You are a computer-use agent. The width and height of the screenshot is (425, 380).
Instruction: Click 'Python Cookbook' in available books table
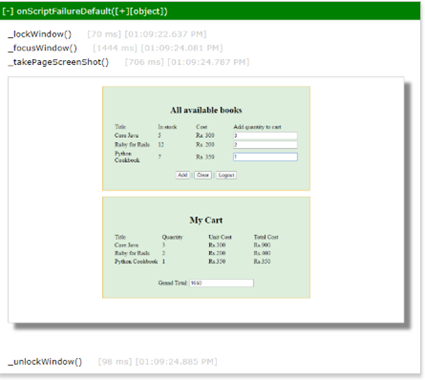(127, 157)
